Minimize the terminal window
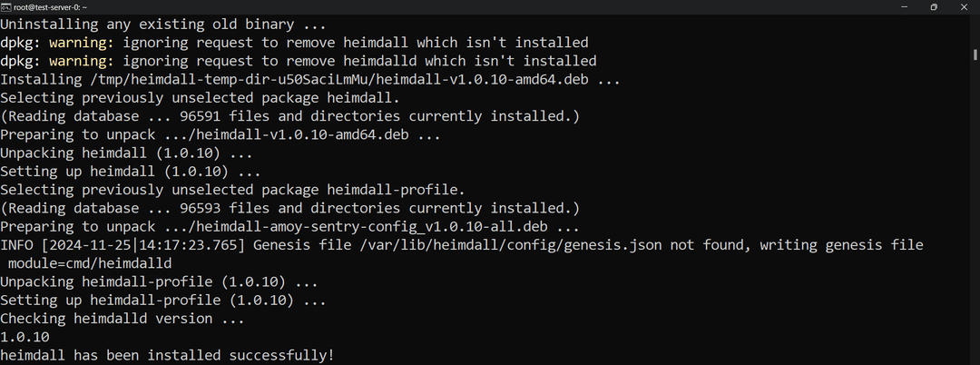 click(890, 6)
